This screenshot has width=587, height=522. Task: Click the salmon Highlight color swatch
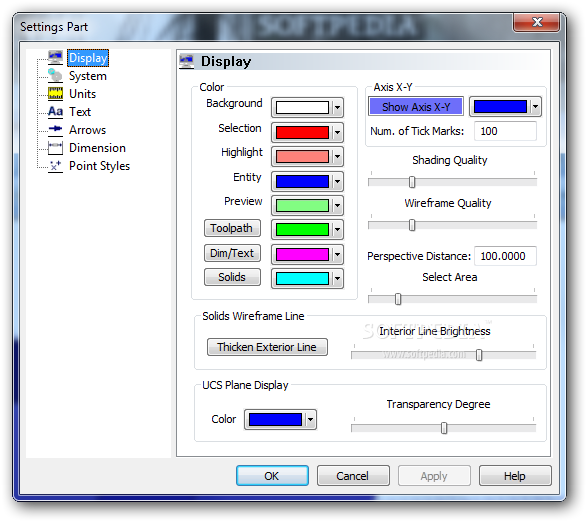point(302,157)
